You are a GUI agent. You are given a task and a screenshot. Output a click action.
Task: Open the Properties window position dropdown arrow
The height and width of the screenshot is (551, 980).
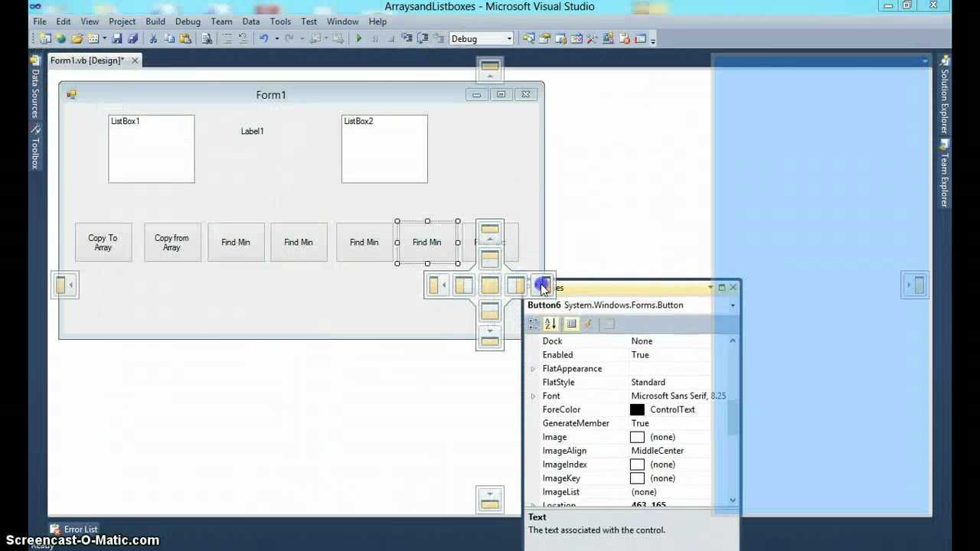pyautogui.click(x=710, y=288)
